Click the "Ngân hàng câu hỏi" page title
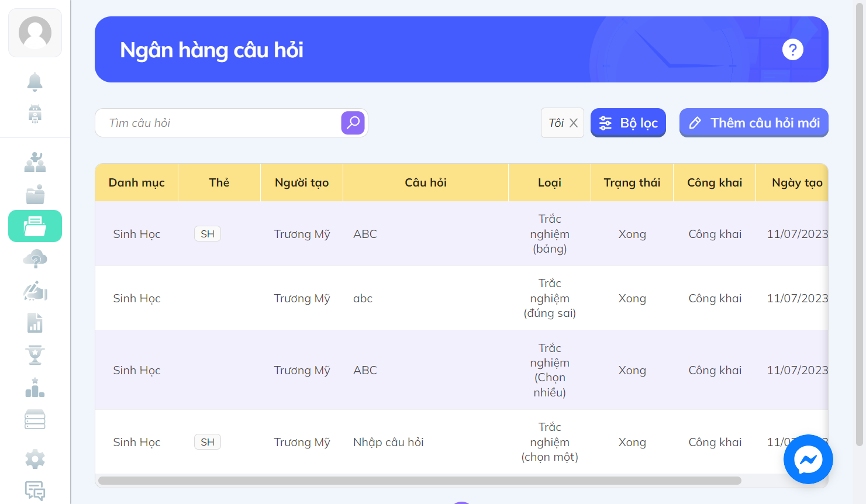This screenshot has height=504, width=866. (x=212, y=50)
